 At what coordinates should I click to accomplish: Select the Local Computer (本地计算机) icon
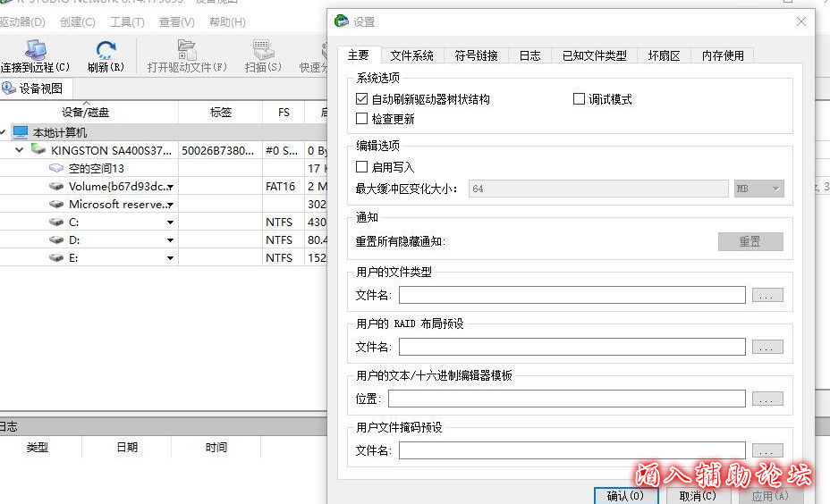[x=21, y=132]
